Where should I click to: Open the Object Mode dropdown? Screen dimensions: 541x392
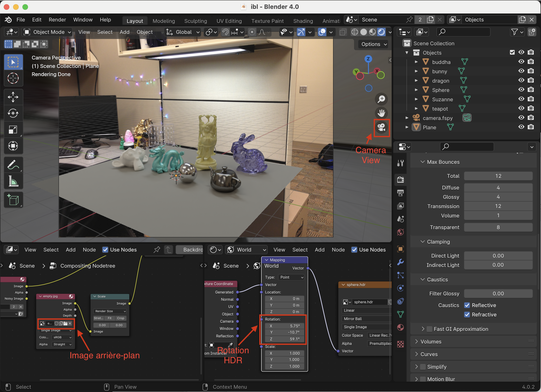(47, 32)
